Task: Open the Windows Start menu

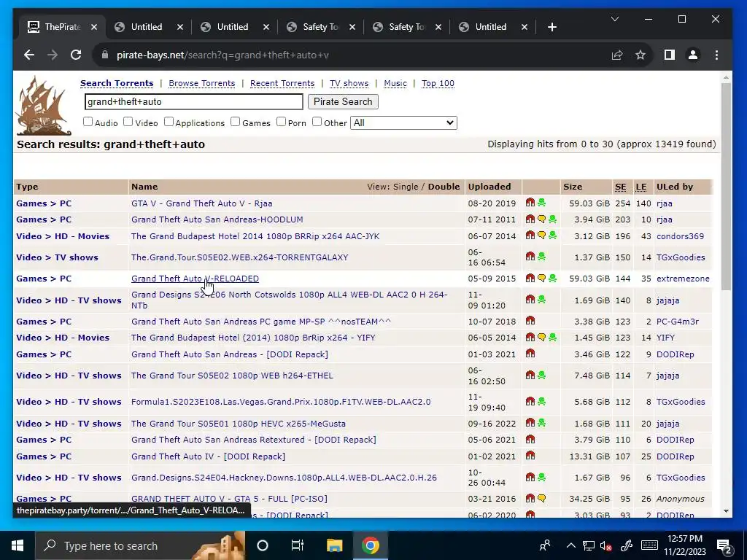Action: point(18,545)
